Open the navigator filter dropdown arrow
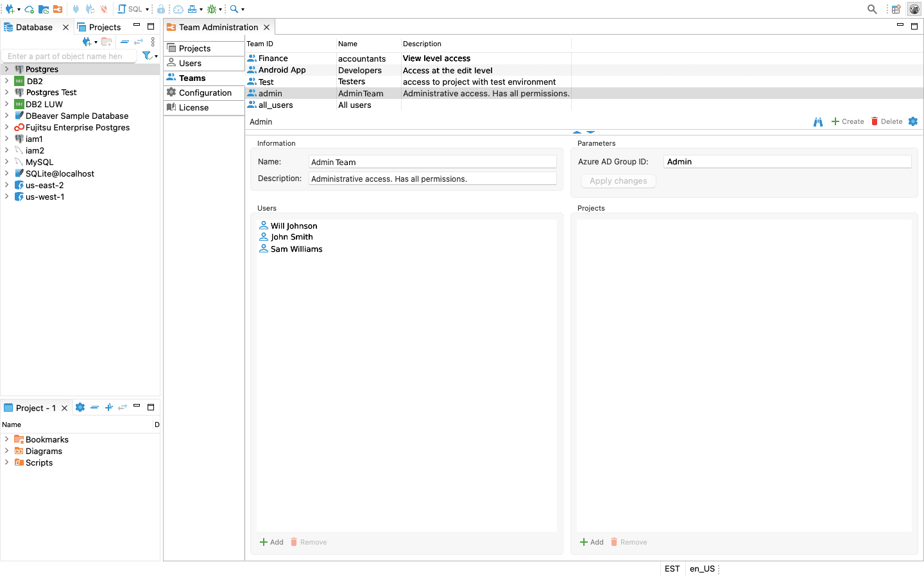The image size is (924, 578). 156,57
